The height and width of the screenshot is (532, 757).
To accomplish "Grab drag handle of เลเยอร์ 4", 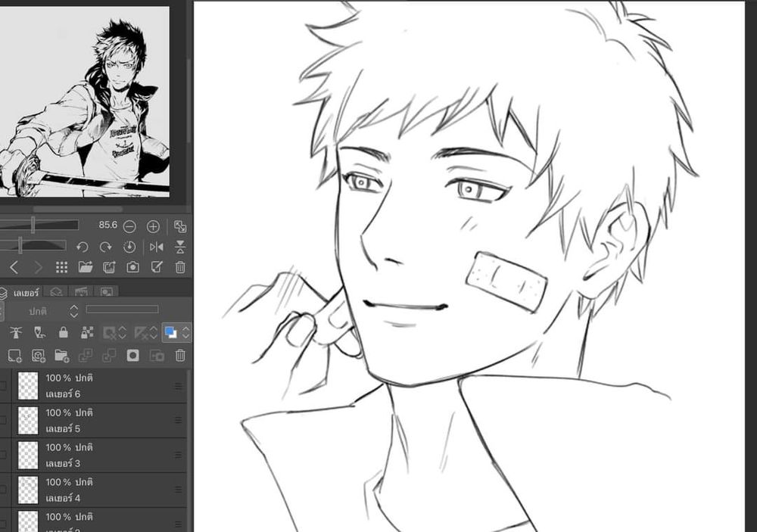I will point(178,490).
